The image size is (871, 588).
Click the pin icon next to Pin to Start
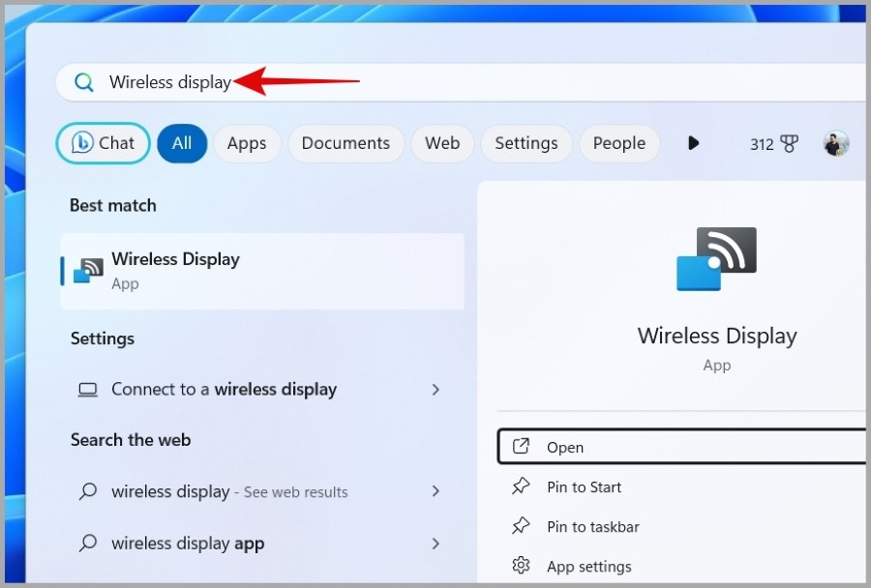(521, 485)
